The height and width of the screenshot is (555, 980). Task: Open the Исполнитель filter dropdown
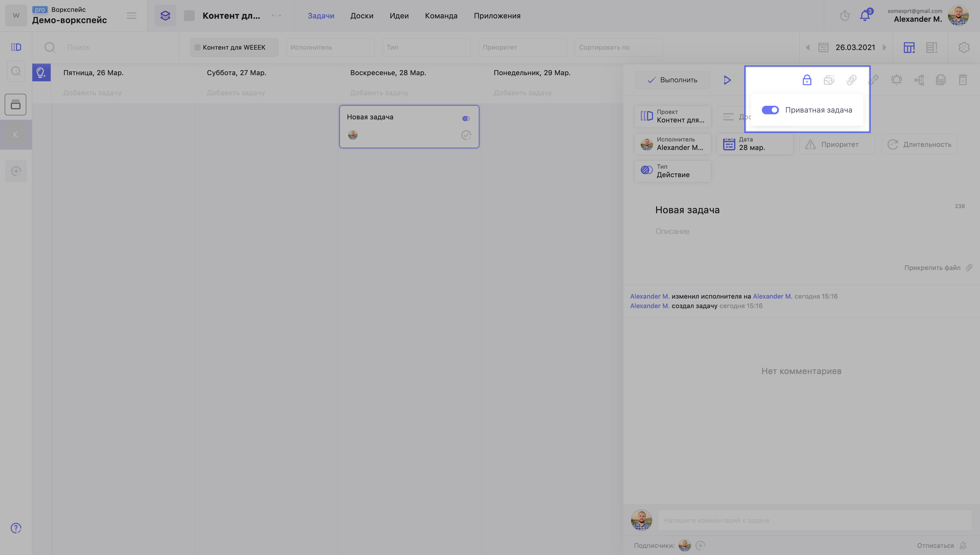[x=330, y=47]
